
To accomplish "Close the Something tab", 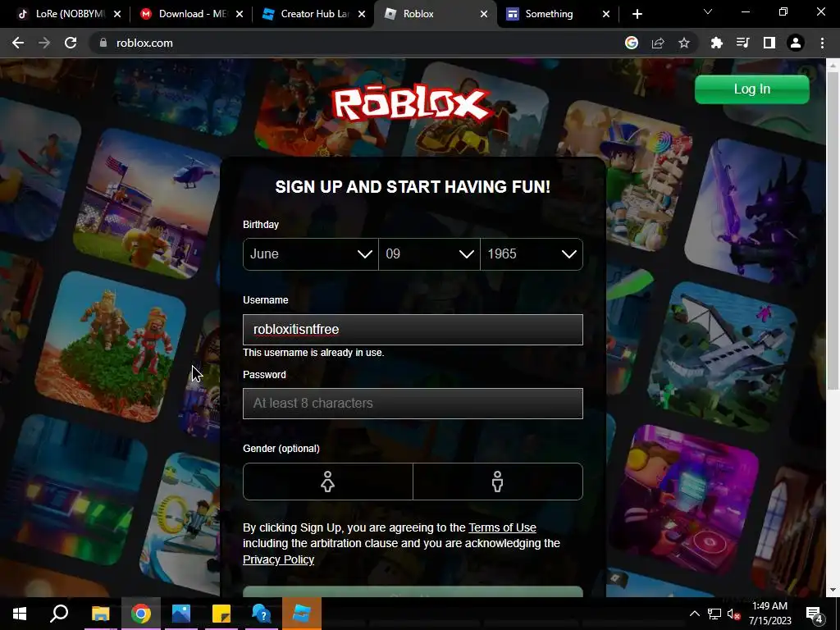I will pyautogui.click(x=606, y=14).
